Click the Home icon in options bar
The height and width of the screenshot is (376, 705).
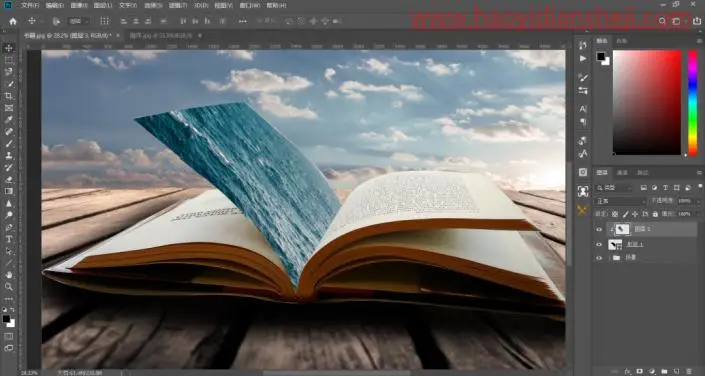tap(13, 21)
